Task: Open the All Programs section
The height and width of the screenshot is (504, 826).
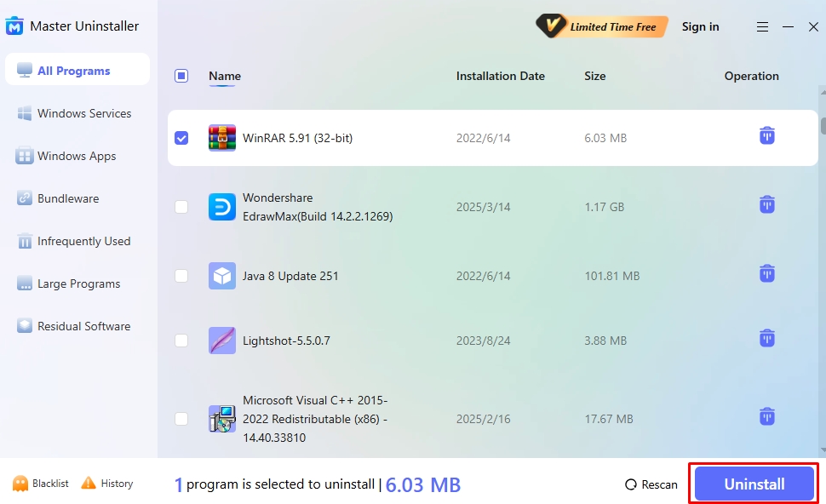Action: [77, 71]
